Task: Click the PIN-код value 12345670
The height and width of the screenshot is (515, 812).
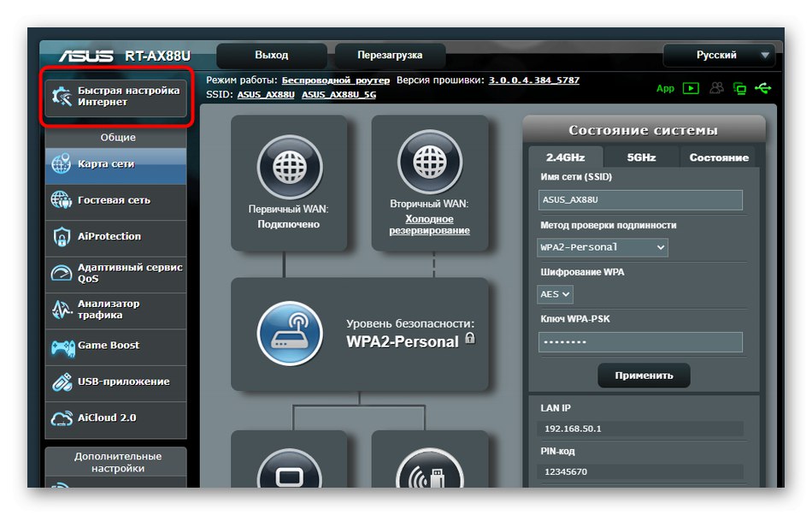Action: [566, 472]
